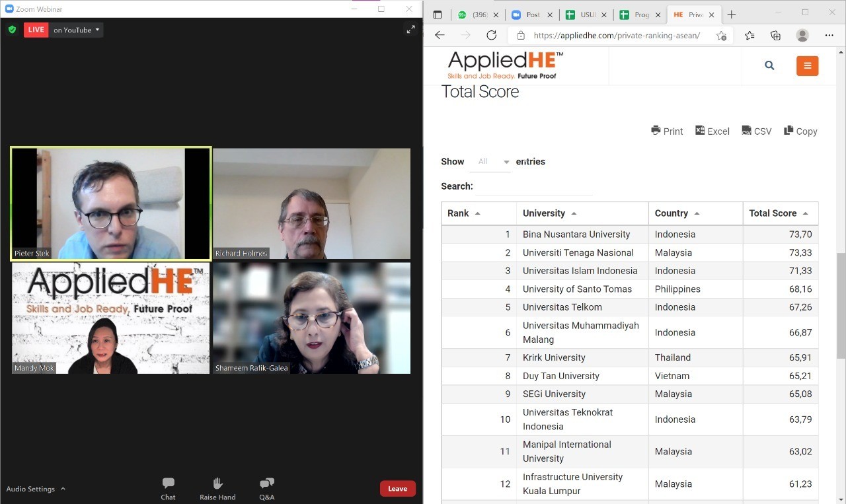Export the table as CSV
Screen dimensions: 846x504
pos(757,131)
